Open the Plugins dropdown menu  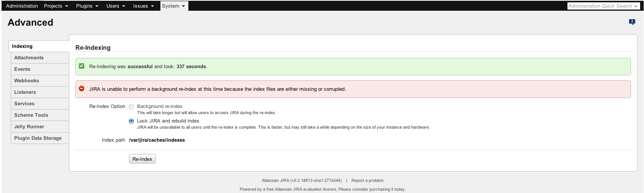(87, 6)
